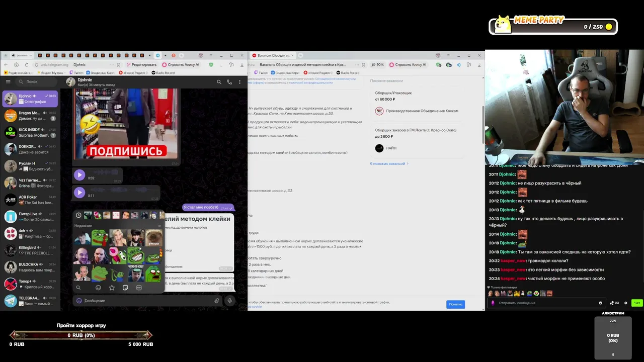Open the BULOCHKA chat
The height and width of the screenshot is (362, 644).
point(30,267)
